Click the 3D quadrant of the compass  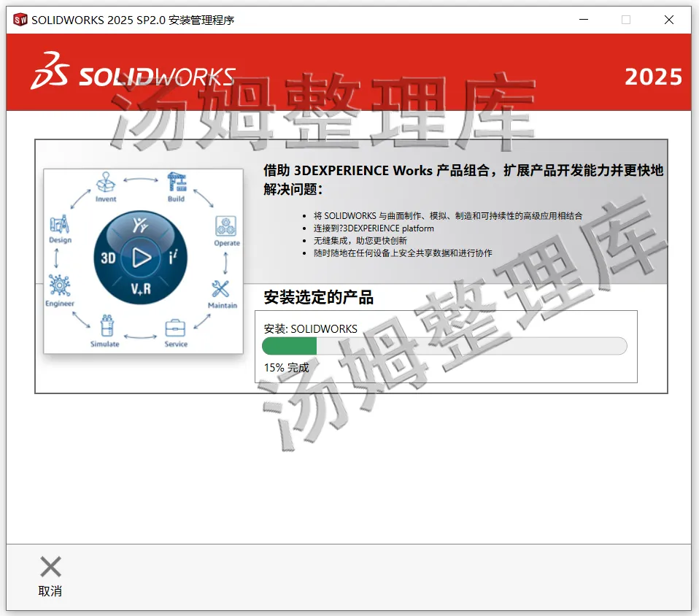108,258
